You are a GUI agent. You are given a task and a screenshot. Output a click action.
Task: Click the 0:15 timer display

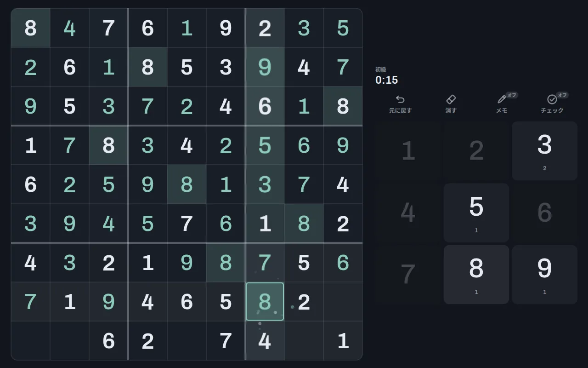point(386,80)
